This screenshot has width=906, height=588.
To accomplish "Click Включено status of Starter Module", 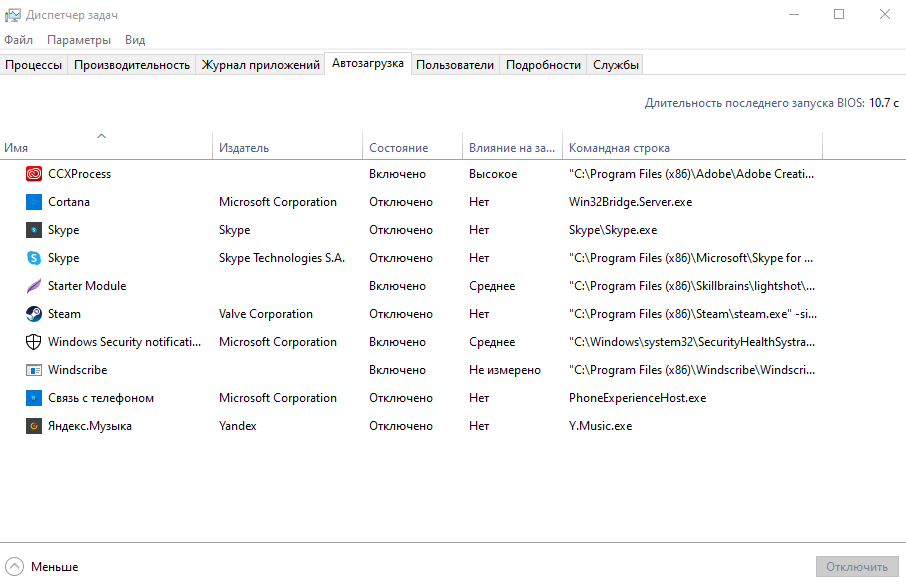I will 398,286.
